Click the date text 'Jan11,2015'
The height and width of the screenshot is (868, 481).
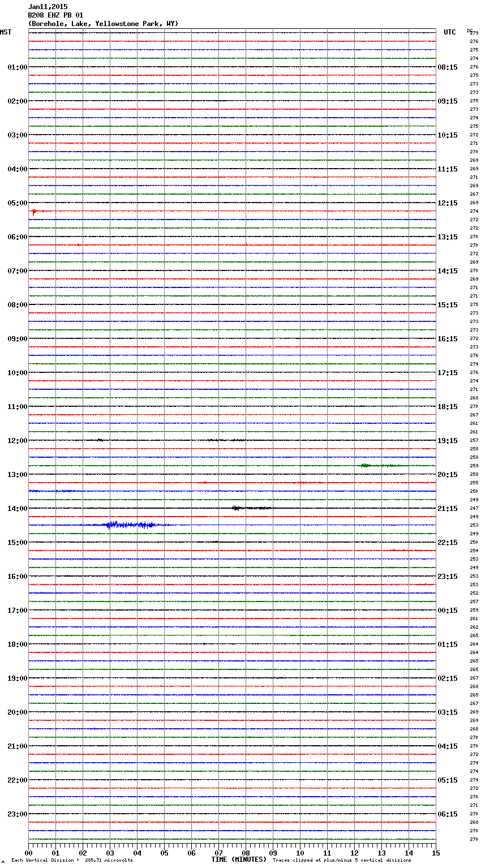[48, 7]
